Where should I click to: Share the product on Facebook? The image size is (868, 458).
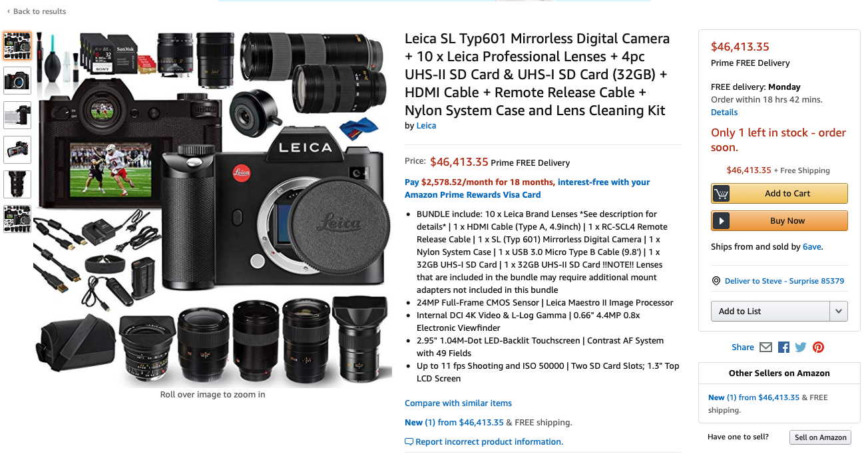coord(783,347)
